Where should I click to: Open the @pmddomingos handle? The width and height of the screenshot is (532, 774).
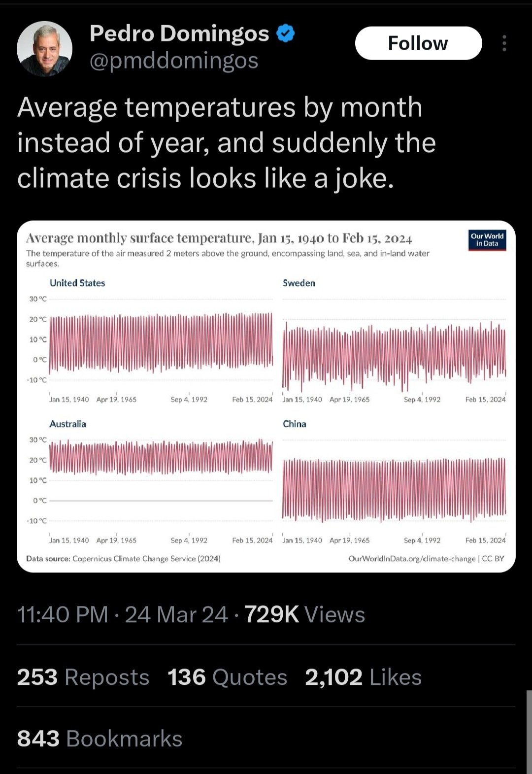click(x=174, y=61)
